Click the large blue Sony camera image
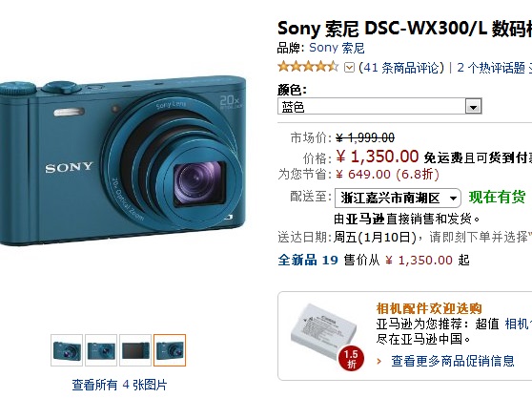532x398 pixels. tap(123, 159)
